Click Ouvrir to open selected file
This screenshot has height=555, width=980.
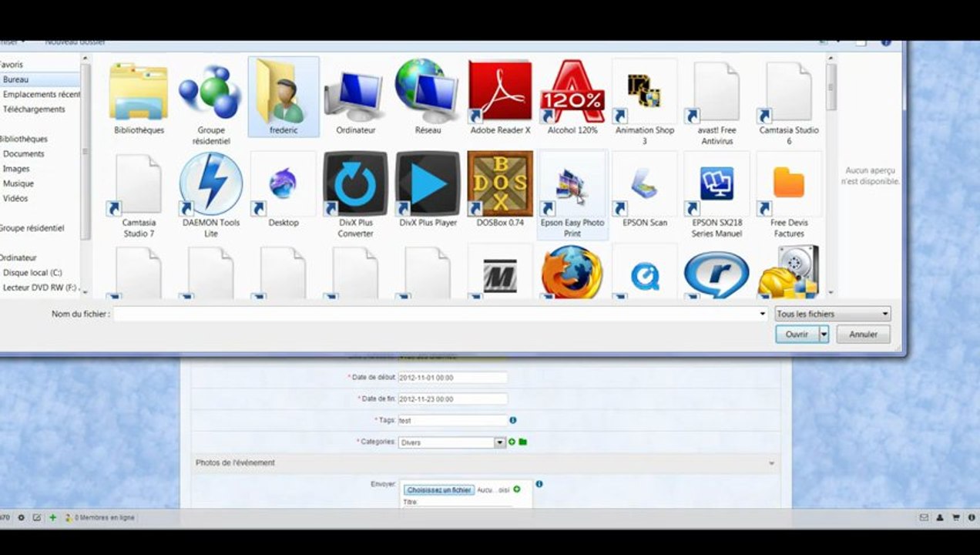797,334
